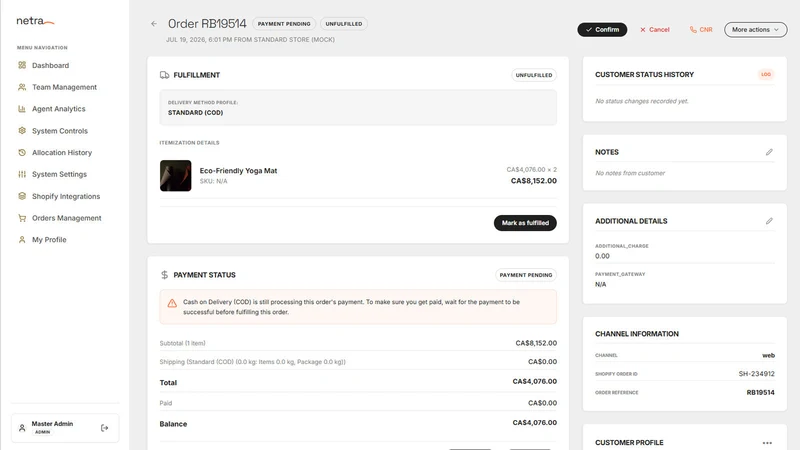The image size is (800, 450).
Task: Click the Master Admin user name
Action: [x=52, y=423]
